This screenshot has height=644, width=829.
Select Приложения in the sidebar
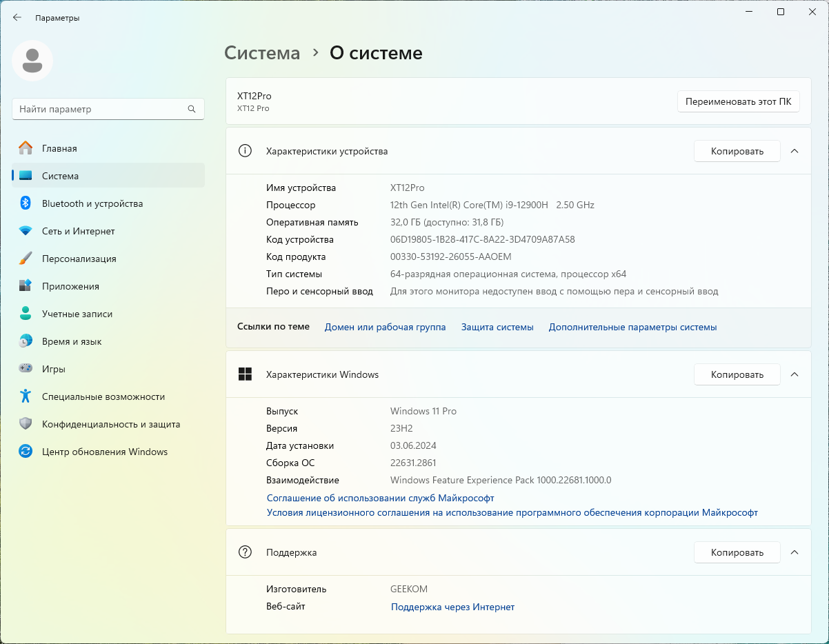[x=108, y=286]
